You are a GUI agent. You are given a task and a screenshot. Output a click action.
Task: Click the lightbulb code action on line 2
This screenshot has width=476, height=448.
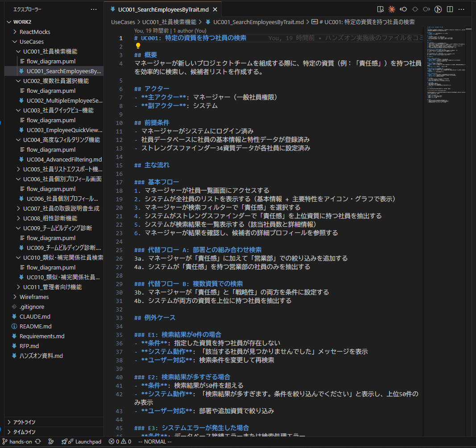point(138,46)
